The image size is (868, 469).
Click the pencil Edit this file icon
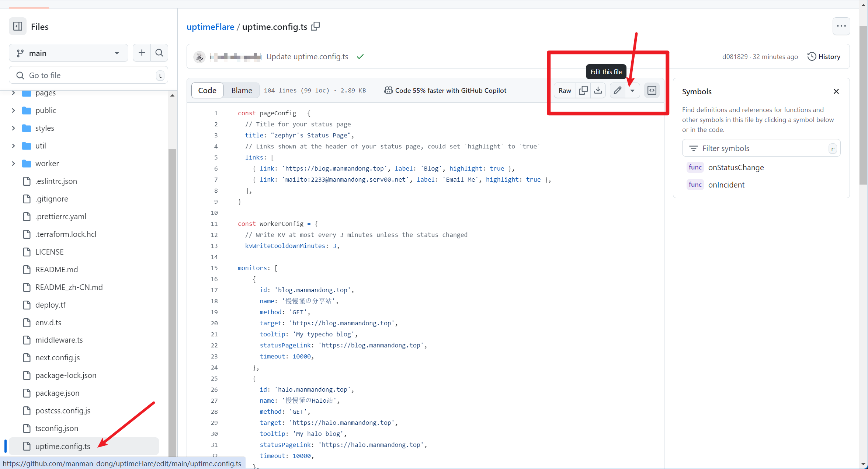pyautogui.click(x=618, y=90)
